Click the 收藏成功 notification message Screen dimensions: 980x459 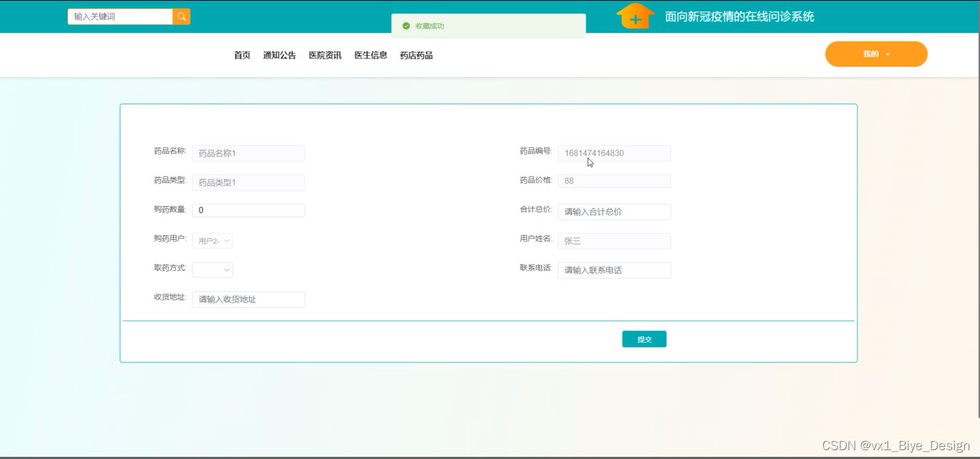[430, 26]
